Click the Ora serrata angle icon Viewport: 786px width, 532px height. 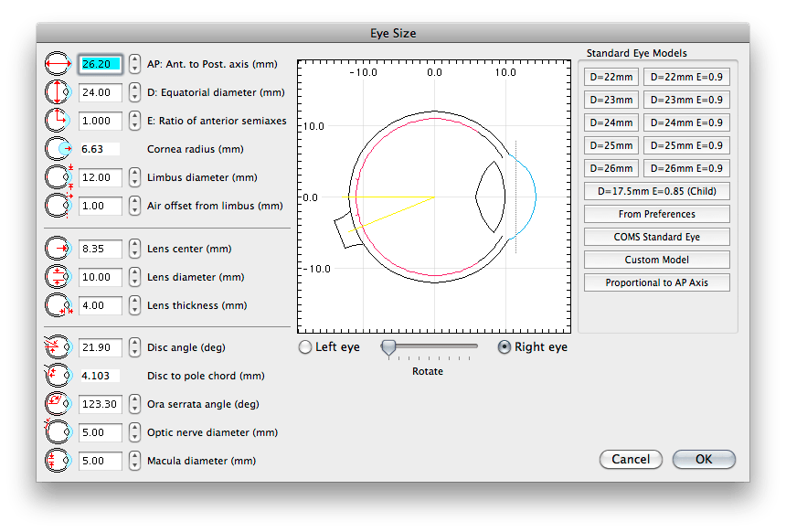coord(58,404)
